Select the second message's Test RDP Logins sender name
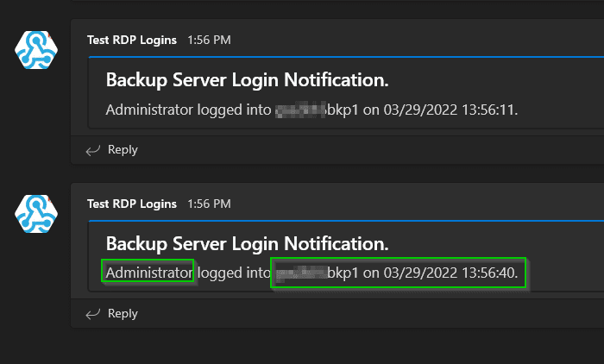This screenshot has height=364, width=604. (132, 204)
